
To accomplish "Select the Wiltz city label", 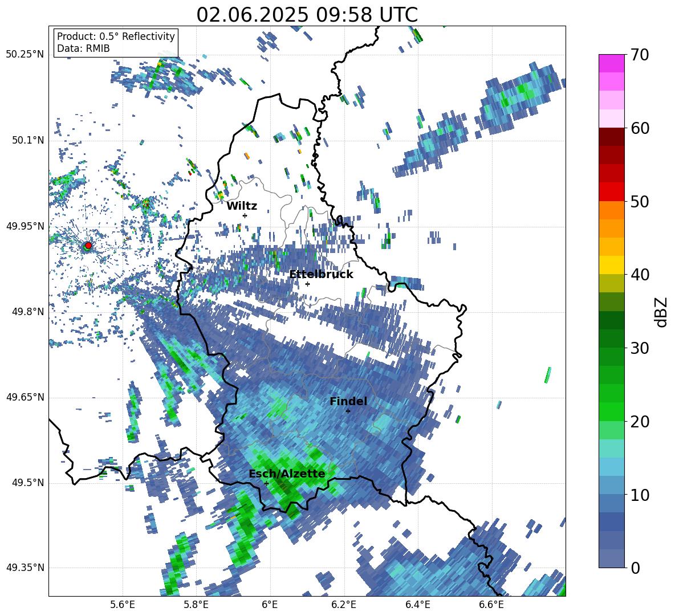I will click(x=242, y=206).
